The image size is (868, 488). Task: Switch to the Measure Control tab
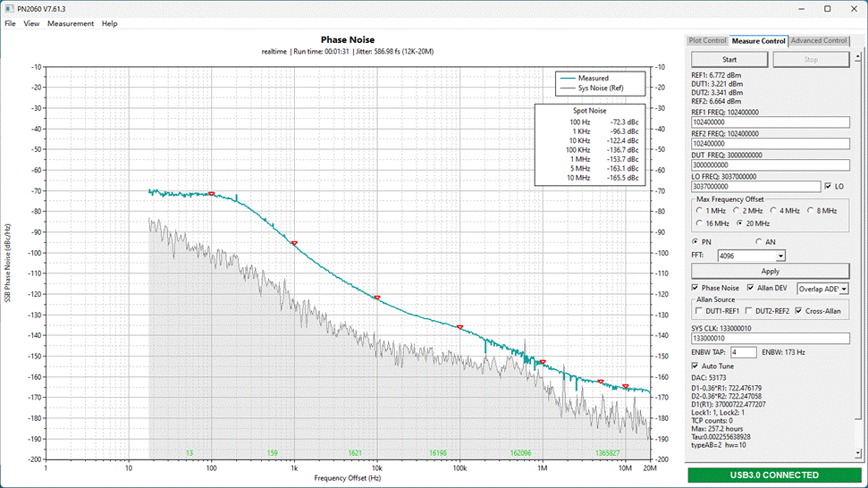[x=758, y=41]
